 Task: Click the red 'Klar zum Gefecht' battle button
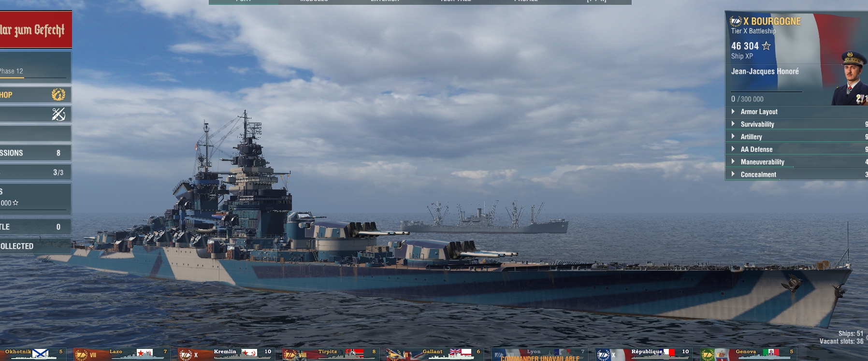[35, 30]
